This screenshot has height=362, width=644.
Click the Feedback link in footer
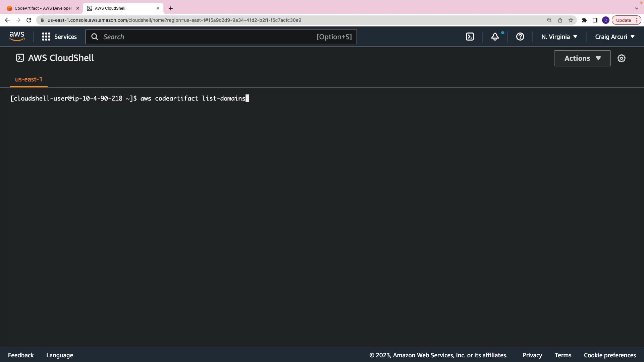click(21, 355)
